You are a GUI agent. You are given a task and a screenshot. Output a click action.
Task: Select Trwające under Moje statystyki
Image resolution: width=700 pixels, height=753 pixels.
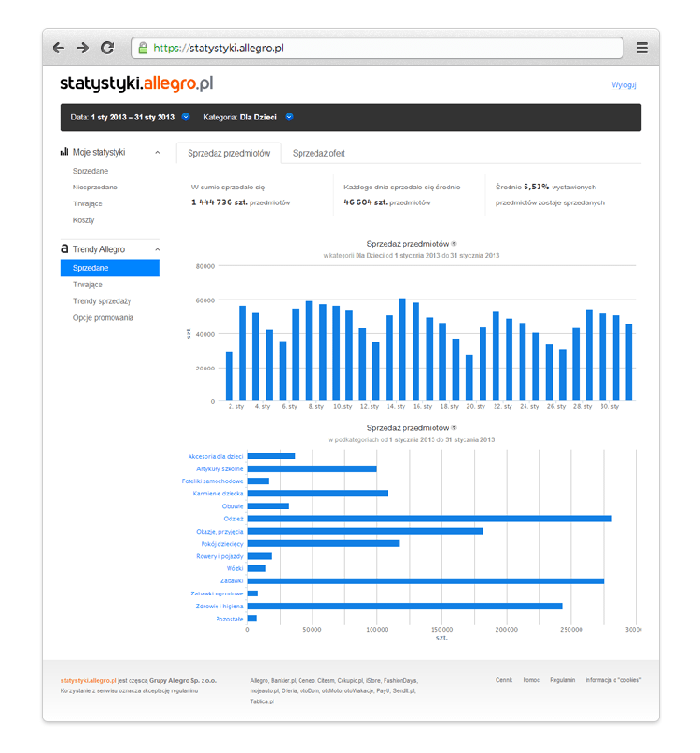pos(88,204)
